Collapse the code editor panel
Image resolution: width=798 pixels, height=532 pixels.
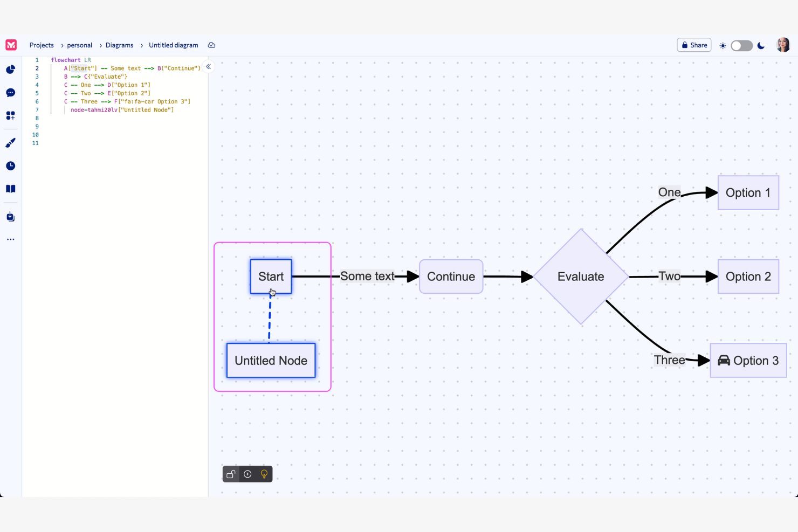coord(208,66)
